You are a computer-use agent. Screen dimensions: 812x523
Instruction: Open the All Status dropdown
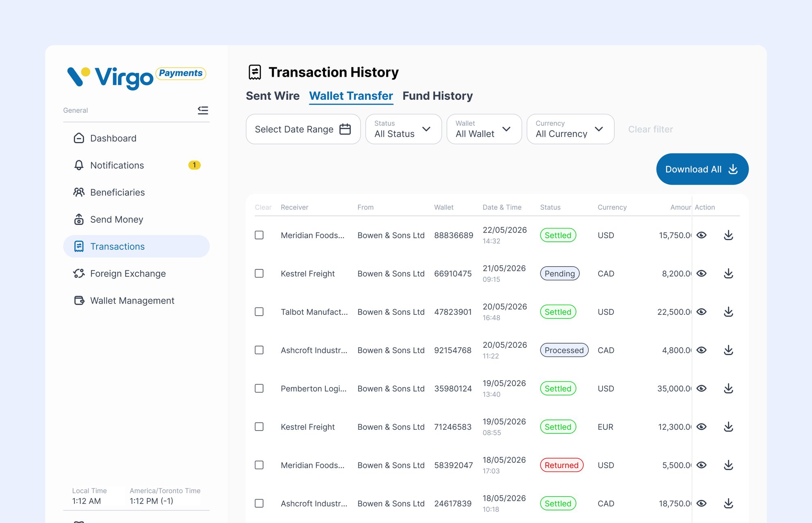tap(404, 129)
